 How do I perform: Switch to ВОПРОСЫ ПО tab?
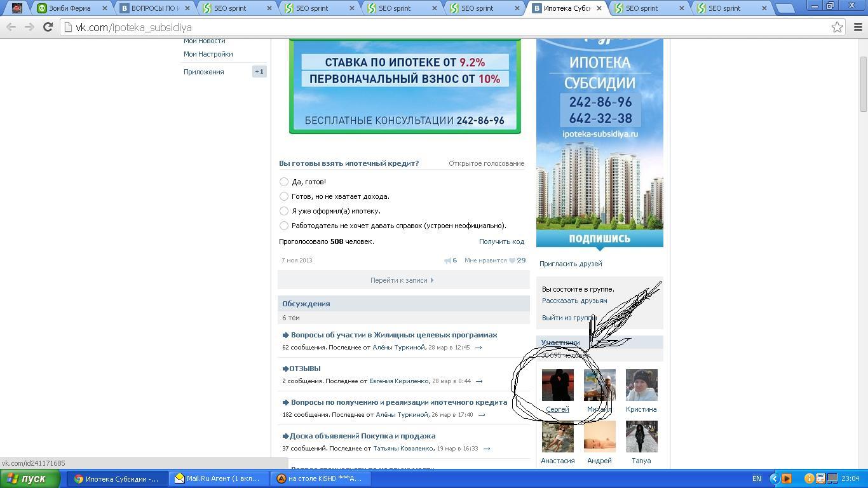[155, 8]
